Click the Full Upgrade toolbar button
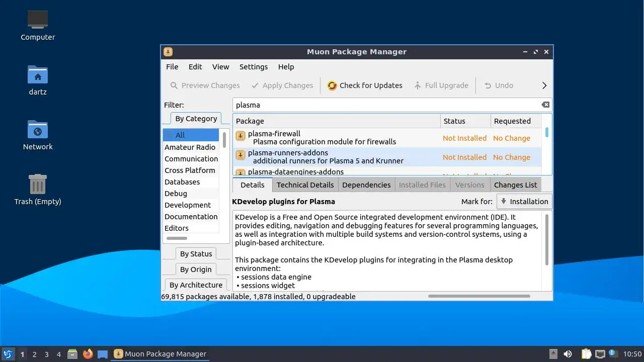 click(441, 85)
